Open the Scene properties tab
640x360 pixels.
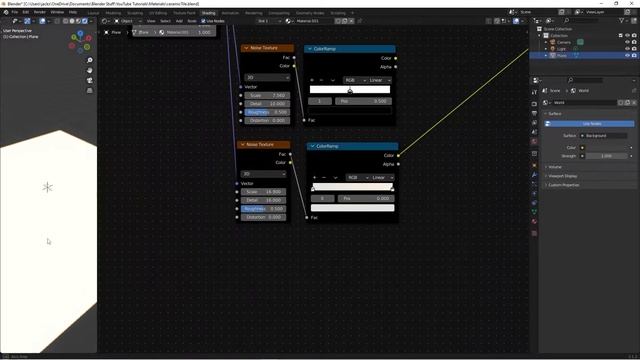click(x=534, y=132)
